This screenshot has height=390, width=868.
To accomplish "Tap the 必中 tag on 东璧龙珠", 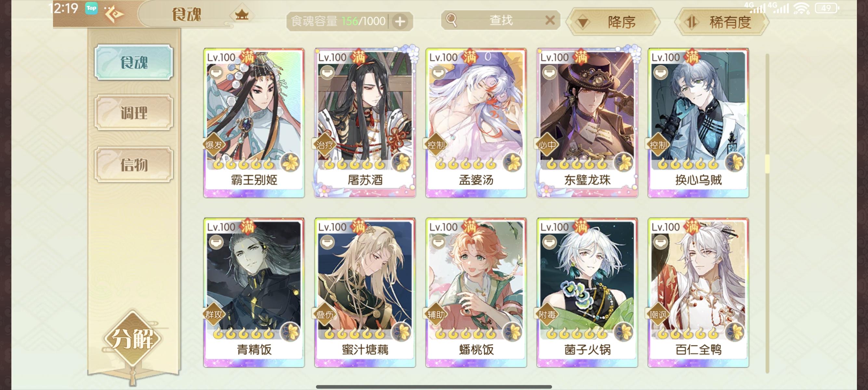I will (x=546, y=145).
